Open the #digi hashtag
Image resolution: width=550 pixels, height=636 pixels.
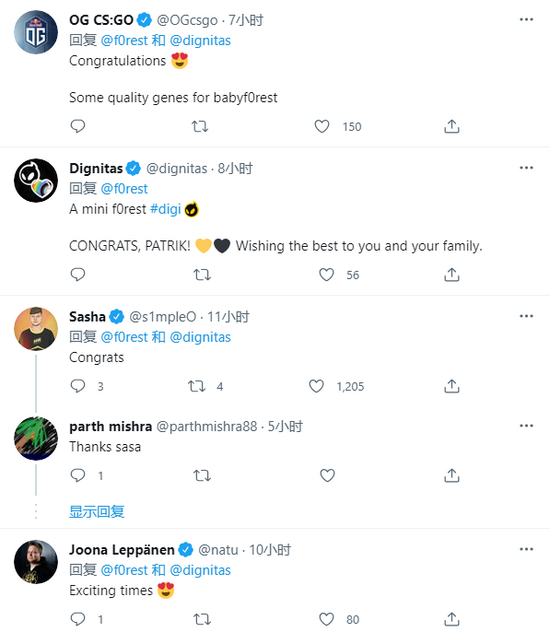click(x=165, y=209)
